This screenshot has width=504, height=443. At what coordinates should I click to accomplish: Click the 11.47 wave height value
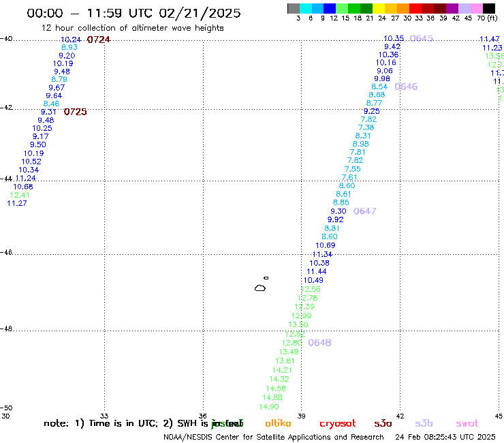[489, 40]
